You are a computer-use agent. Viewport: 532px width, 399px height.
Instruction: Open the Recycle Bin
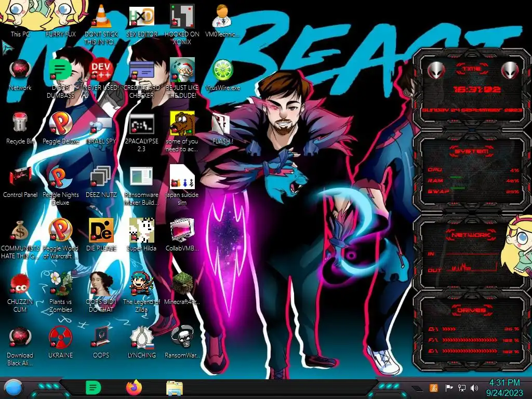click(20, 128)
